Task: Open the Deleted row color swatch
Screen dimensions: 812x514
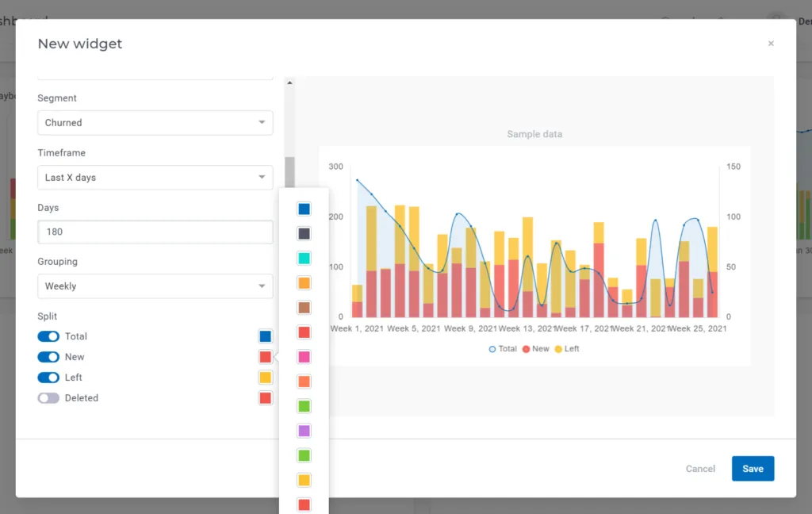Action: (x=265, y=398)
